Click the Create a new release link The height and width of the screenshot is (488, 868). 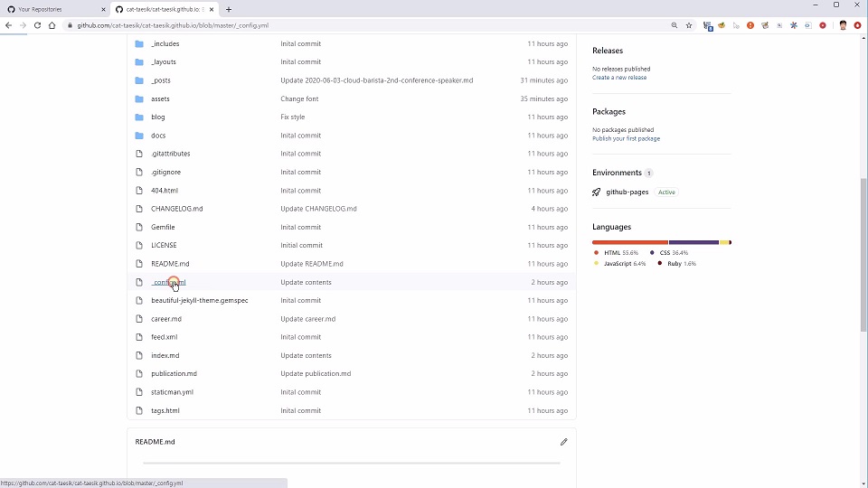tap(619, 78)
